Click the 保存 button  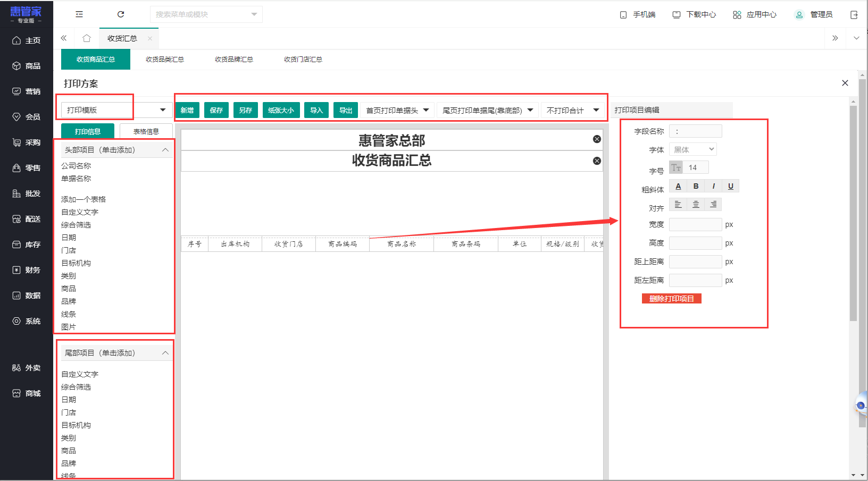[x=216, y=110]
